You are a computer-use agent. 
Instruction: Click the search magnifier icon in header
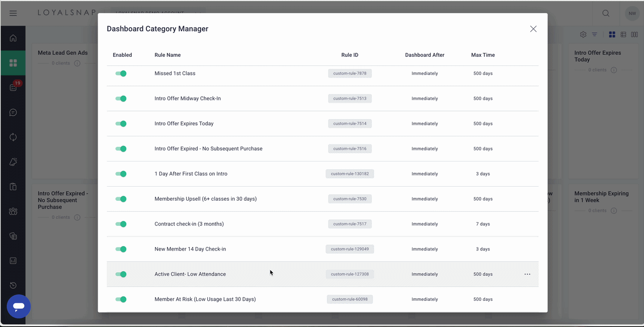click(x=606, y=13)
